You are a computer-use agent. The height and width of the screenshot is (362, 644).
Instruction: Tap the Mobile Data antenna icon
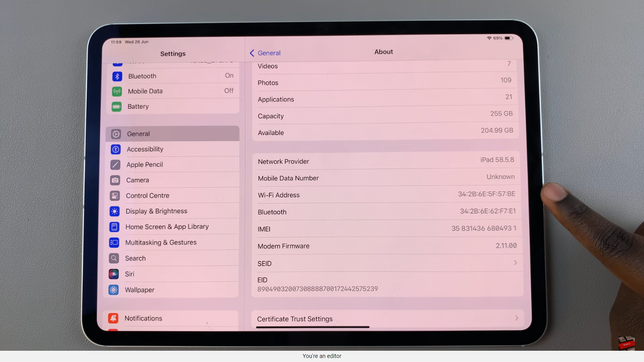pos(117,91)
